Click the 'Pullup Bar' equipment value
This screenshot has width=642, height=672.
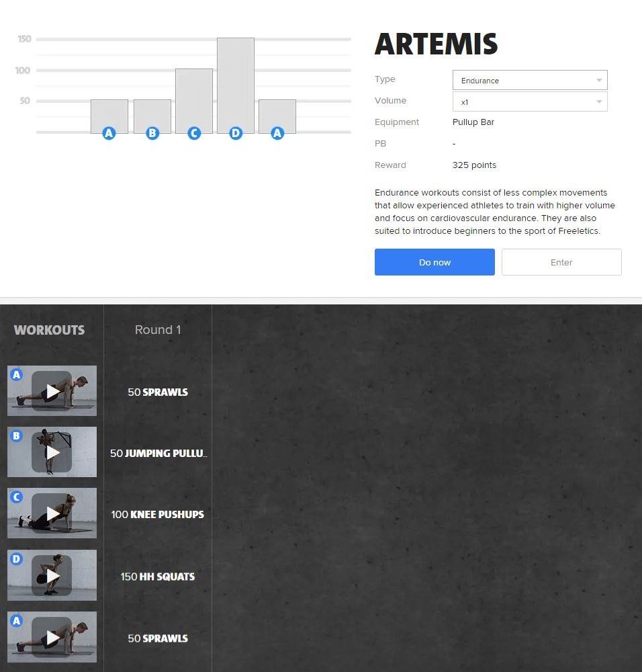click(x=473, y=122)
